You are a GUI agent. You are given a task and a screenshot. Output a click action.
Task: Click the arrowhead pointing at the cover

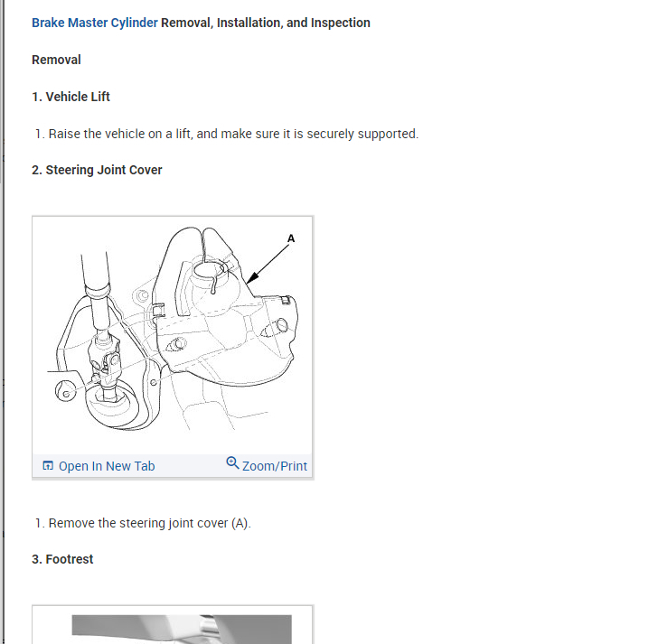(x=253, y=277)
